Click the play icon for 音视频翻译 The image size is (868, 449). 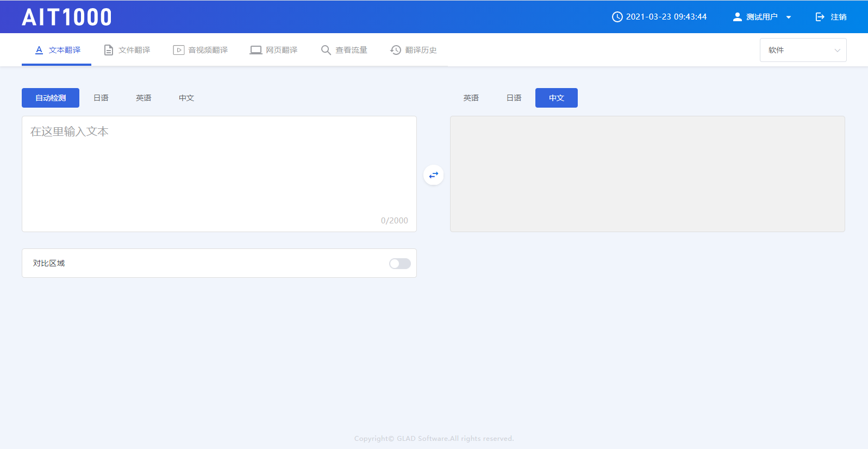tap(178, 50)
